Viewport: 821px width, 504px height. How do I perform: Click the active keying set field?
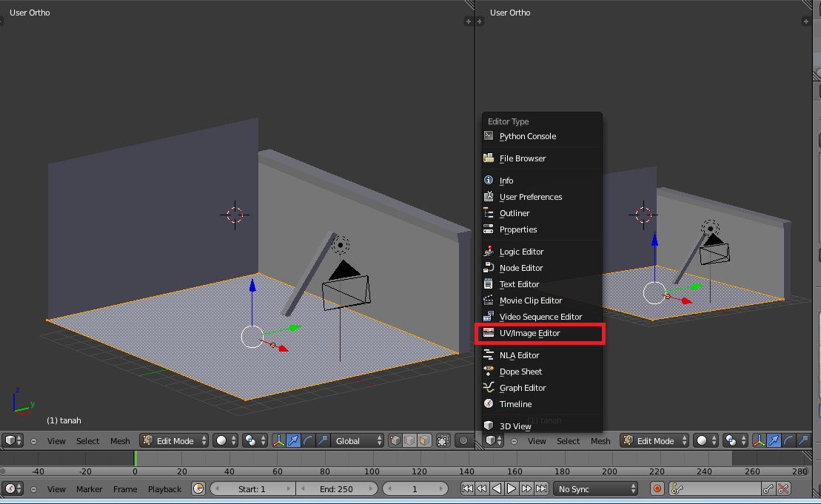(x=715, y=488)
